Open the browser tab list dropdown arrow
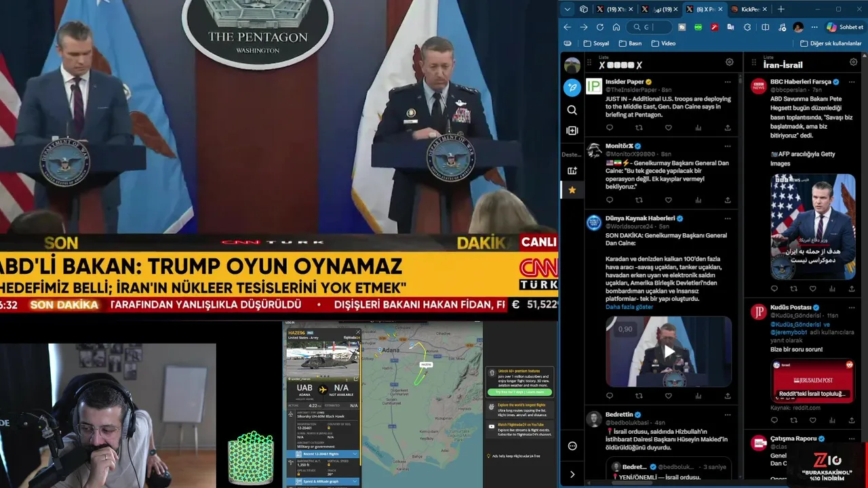The image size is (868, 488). pyautogui.click(x=567, y=9)
